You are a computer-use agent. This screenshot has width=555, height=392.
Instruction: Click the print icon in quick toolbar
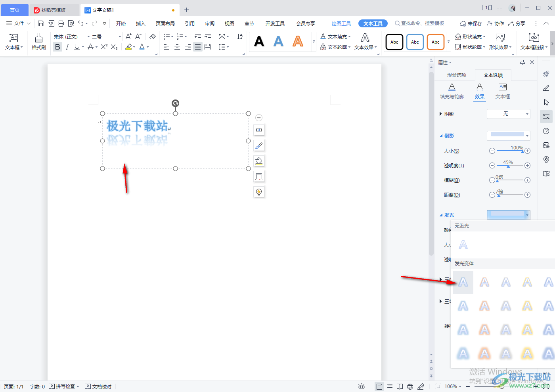click(x=61, y=23)
